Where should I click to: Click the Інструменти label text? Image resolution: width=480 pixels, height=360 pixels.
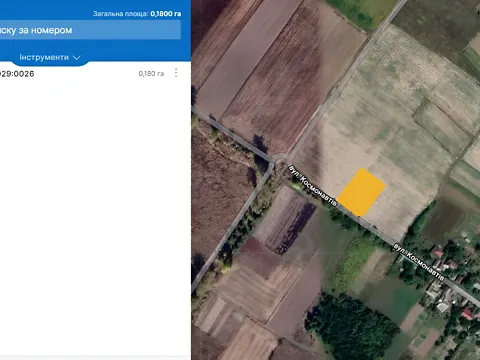[44, 57]
